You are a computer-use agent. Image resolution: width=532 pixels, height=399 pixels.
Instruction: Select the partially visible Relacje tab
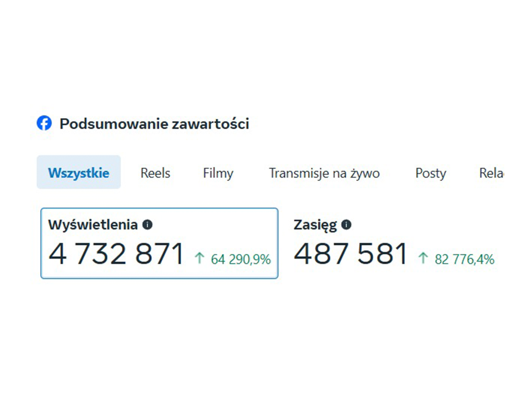[x=491, y=173]
